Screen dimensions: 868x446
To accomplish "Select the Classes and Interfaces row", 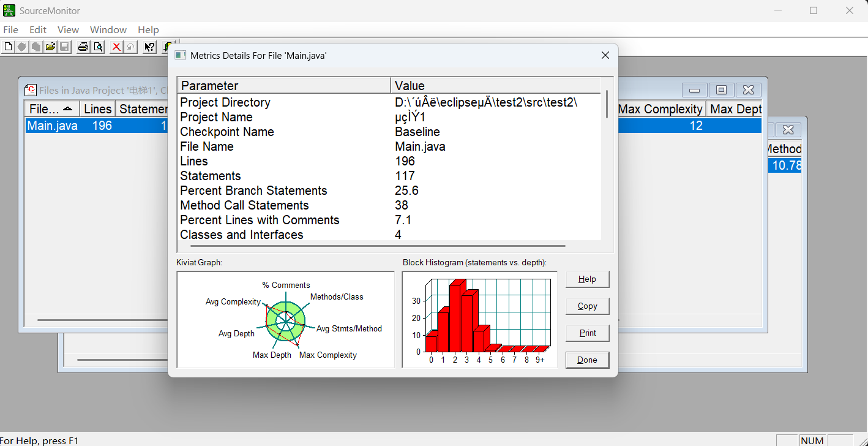I will pyautogui.click(x=389, y=234).
